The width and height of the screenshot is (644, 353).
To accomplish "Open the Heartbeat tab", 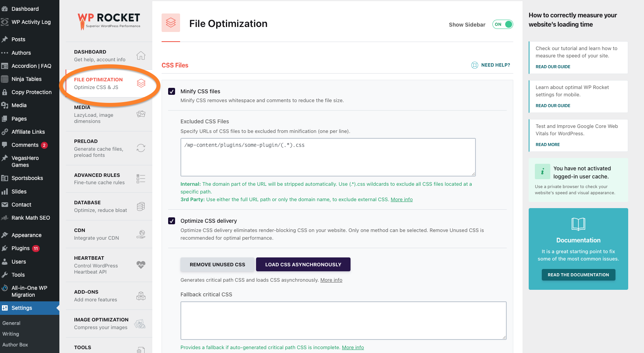I will click(109, 265).
